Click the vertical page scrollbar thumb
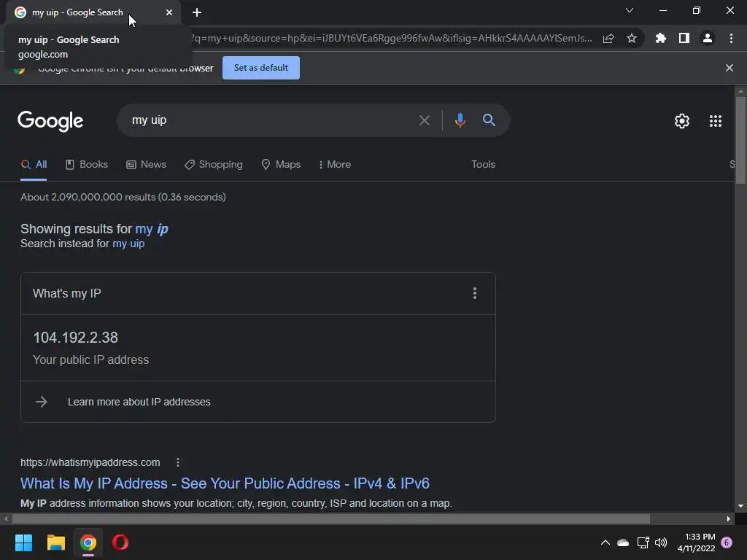747x560 pixels. 740,140
